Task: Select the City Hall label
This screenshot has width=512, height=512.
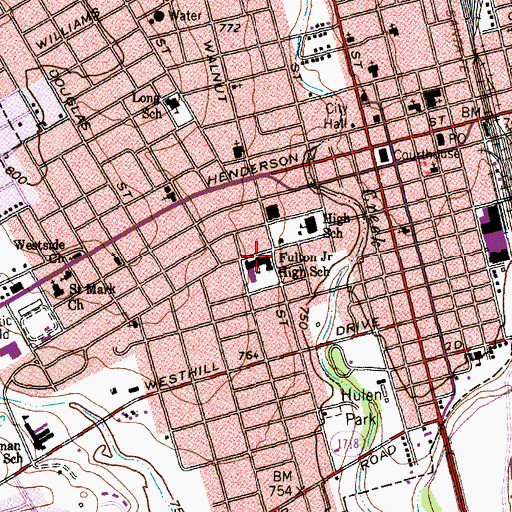Action: 336,116
